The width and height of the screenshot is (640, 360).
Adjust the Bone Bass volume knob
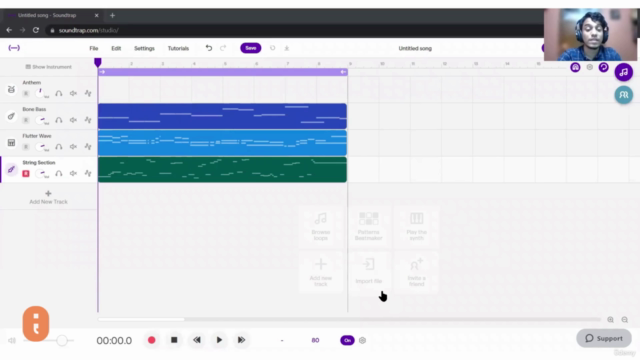pos(40,120)
